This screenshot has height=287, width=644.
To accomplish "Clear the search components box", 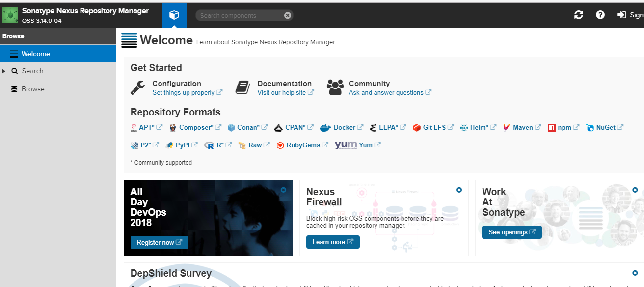I will tap(288, 15).
